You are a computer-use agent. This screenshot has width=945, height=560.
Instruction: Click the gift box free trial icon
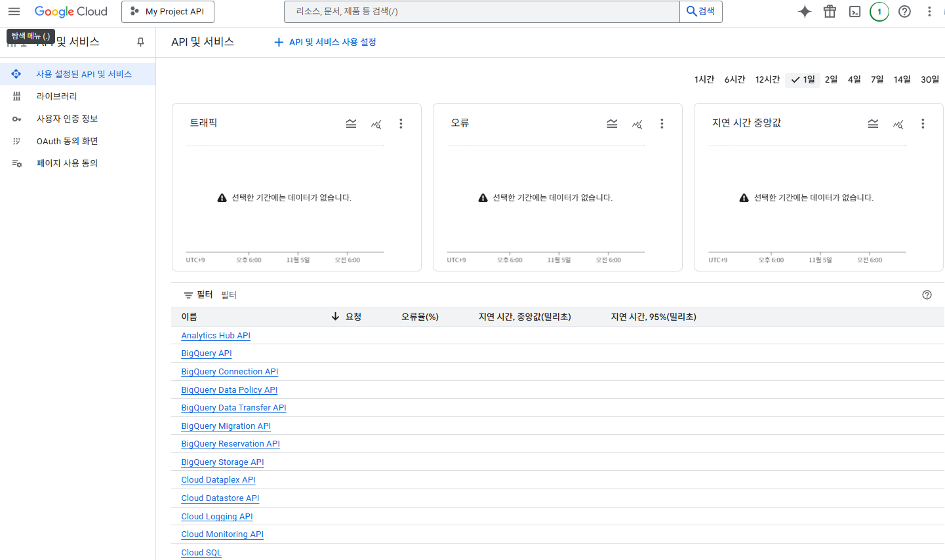(830, 11)
